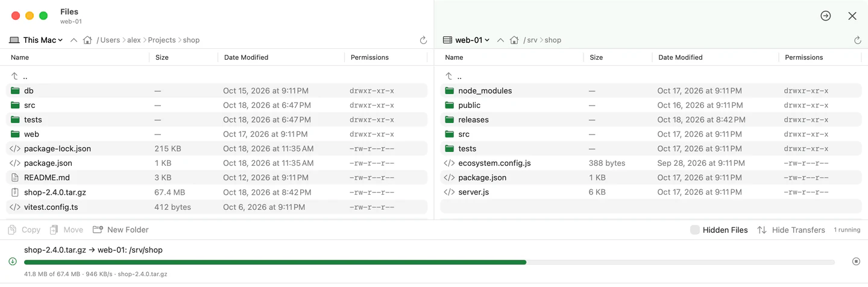Create a New Folder

[x=121, y=230]
